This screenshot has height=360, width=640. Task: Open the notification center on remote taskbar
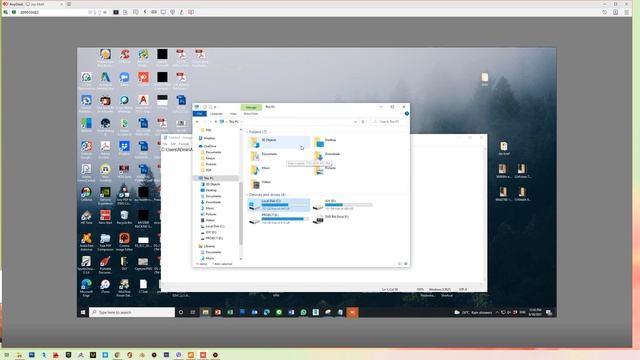[549, 312]
